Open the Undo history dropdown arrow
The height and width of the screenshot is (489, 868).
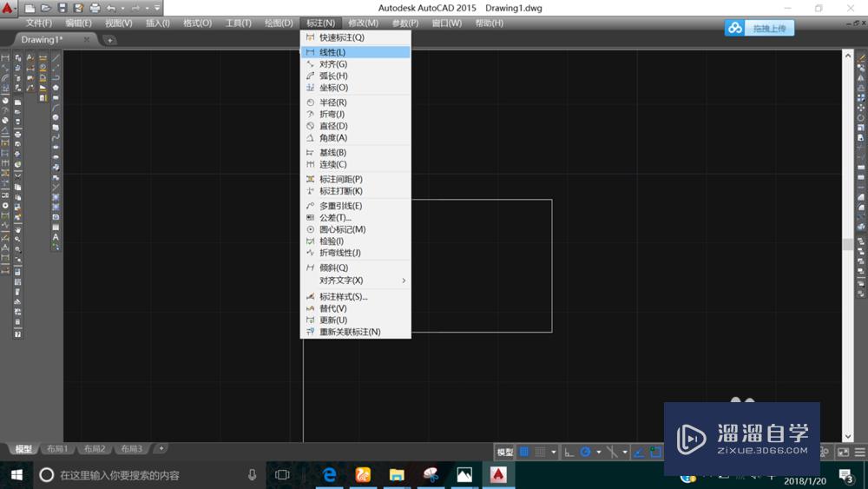pos(122,9)
